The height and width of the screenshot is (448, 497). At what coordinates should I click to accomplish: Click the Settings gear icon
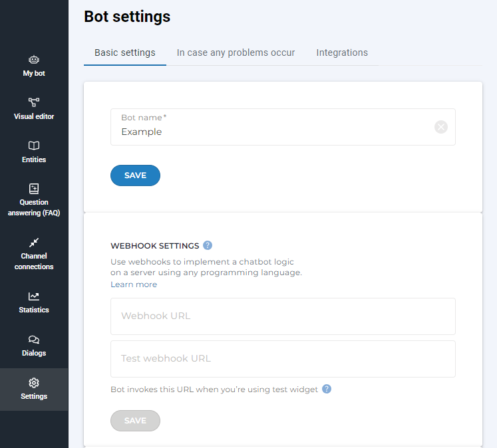click(34, 383)
